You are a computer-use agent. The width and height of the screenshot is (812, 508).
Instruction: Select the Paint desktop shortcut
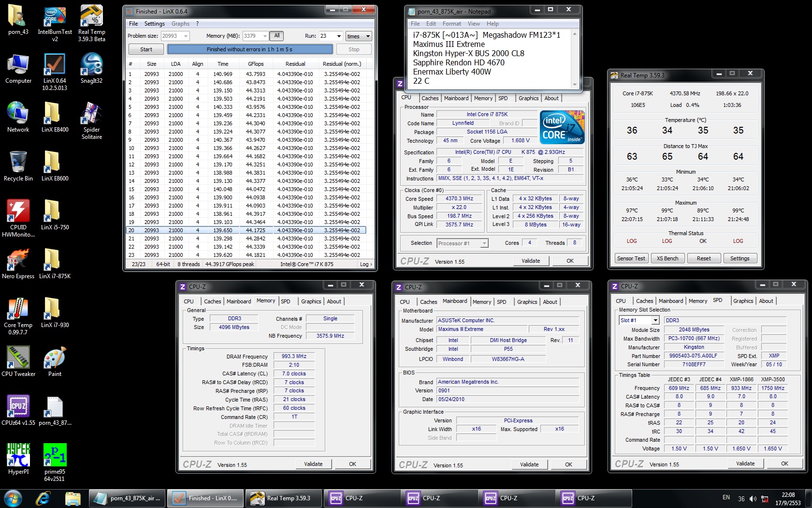pyautogui.click(x=55, y=362)
